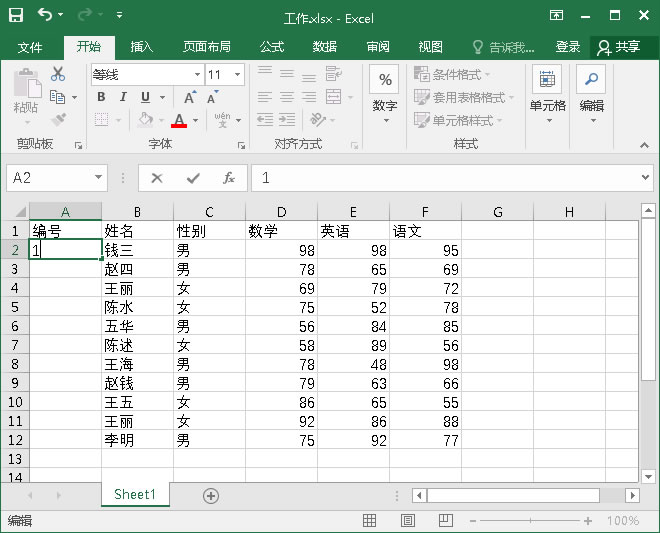Viewport: 660px width, 533px height.
Task: Expand the formula bar chevron
Action: tap(645, 177)
